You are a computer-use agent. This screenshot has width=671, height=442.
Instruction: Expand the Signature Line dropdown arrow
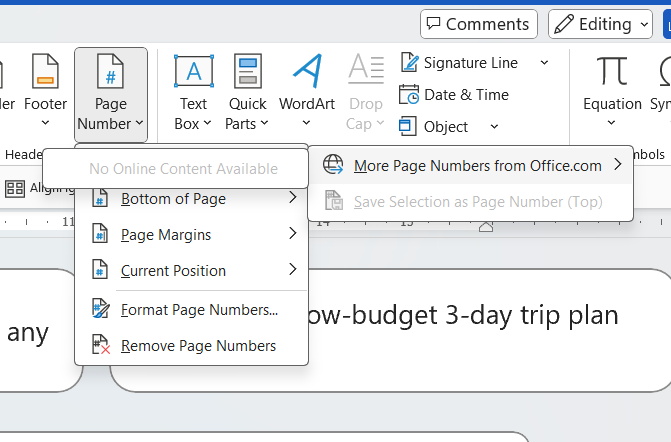tap(544, 63)
